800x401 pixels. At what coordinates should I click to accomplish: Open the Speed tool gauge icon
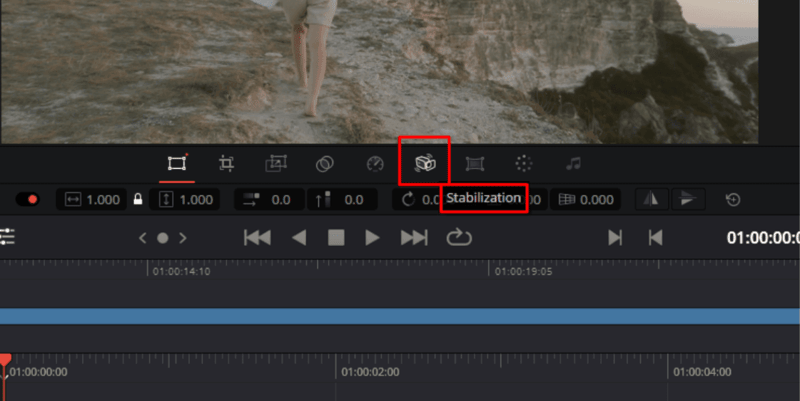click(375, 164)
